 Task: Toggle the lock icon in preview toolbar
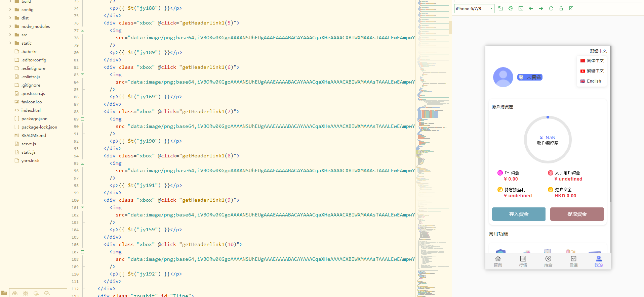561,8
